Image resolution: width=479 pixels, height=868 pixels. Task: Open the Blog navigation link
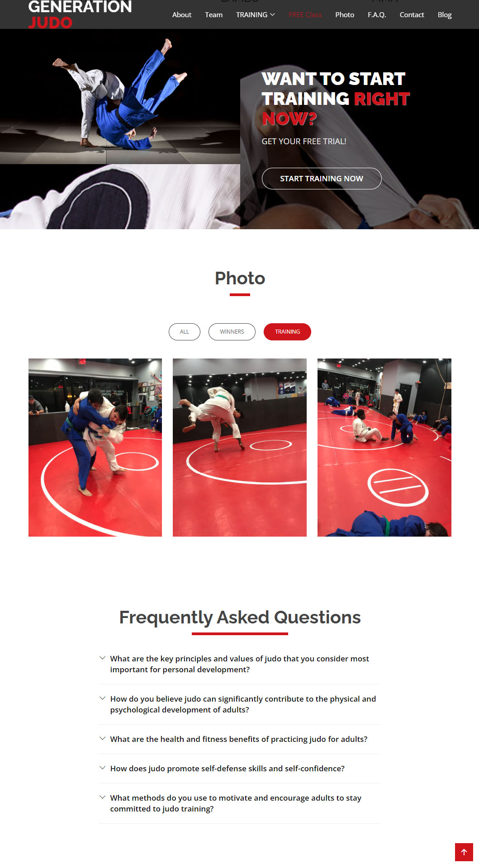[445, 14]
